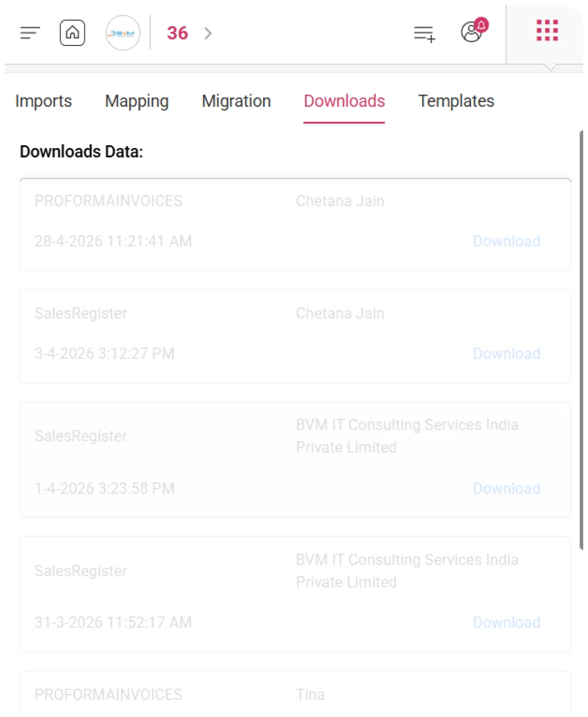Click SalesRegister label dated 31-3-2026

81,571
